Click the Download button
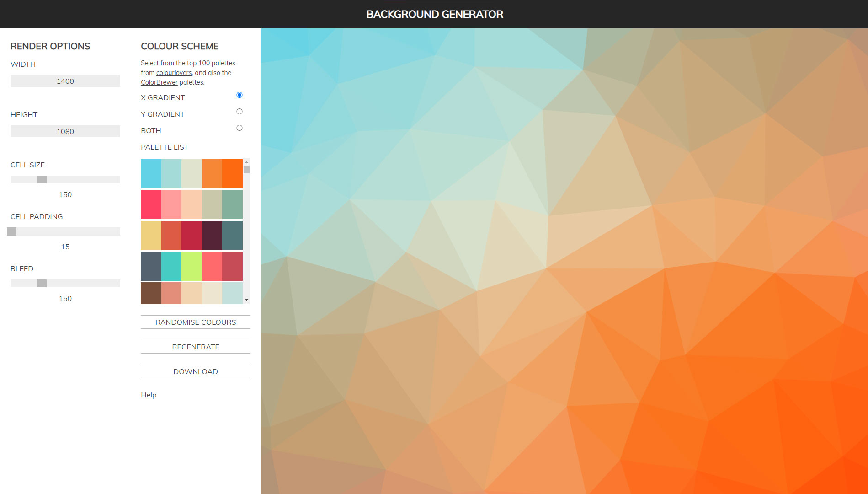Image resolution: width=868 pixels, height=494 pixels. coord(195,371)
